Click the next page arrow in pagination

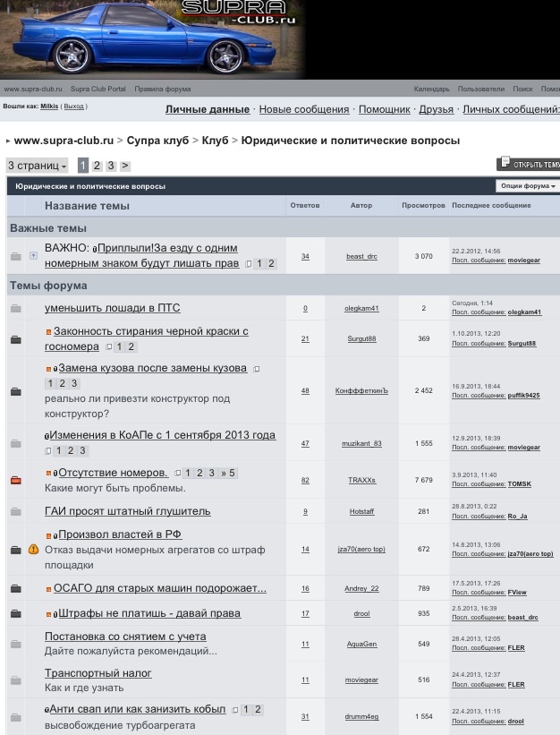pos(125,166)
